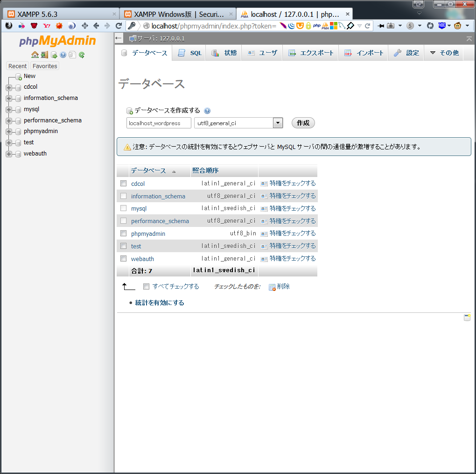Open the 設定 tab
This screenshot has width=476, height=474.
[x=406, y=53]
